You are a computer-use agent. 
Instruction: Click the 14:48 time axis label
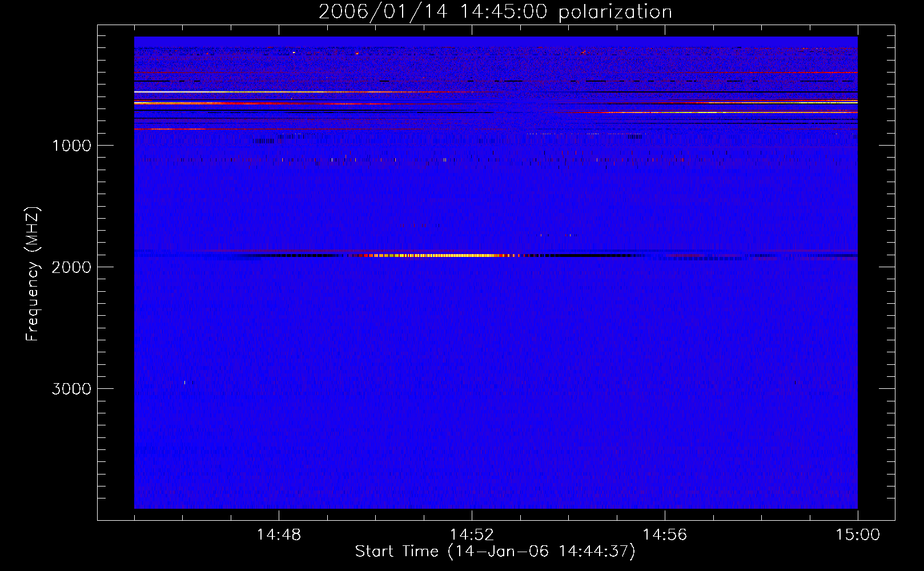tap(279, 535)
